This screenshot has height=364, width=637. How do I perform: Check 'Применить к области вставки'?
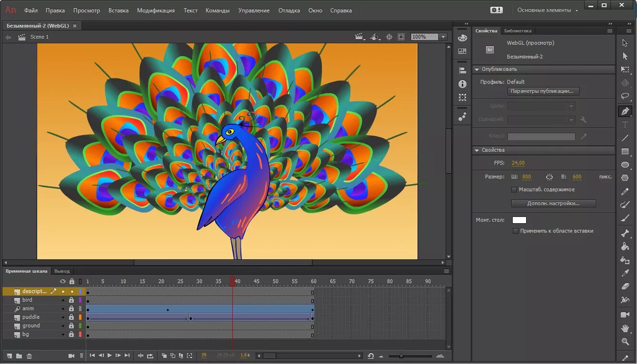(x=516, y=231)
